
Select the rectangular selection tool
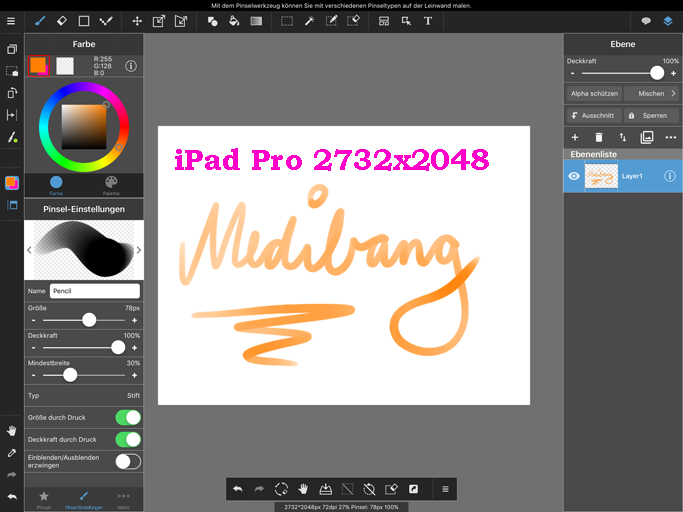pyautogui.click(x=287, y=21)
